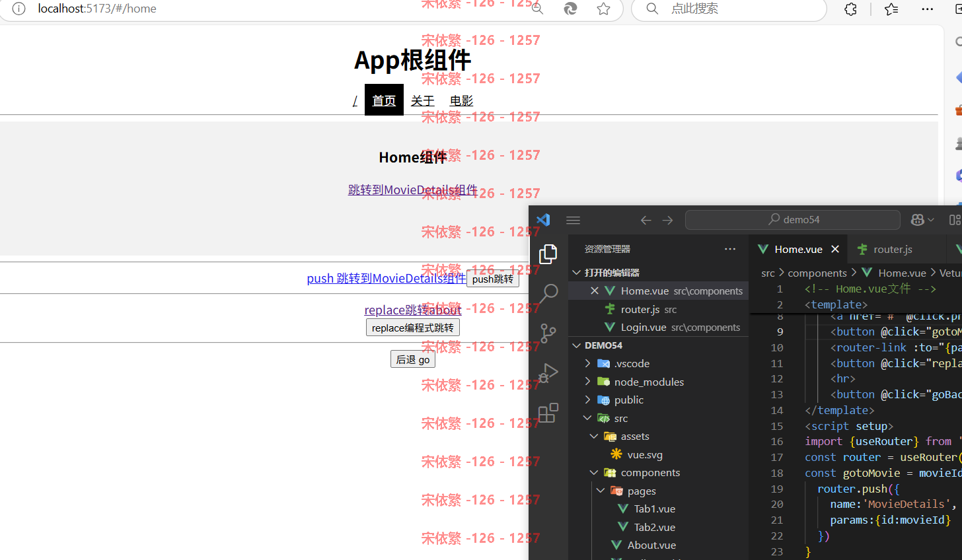Open Login.vue in open editors list
Viewport: 962px width, 560px height.
658,327
